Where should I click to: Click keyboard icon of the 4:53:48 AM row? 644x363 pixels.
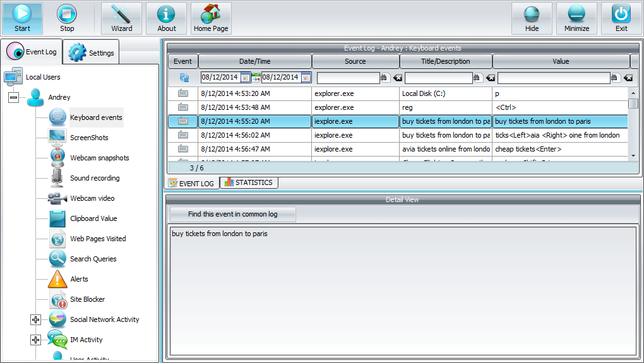pyautogui.click(x=183, y=107)
